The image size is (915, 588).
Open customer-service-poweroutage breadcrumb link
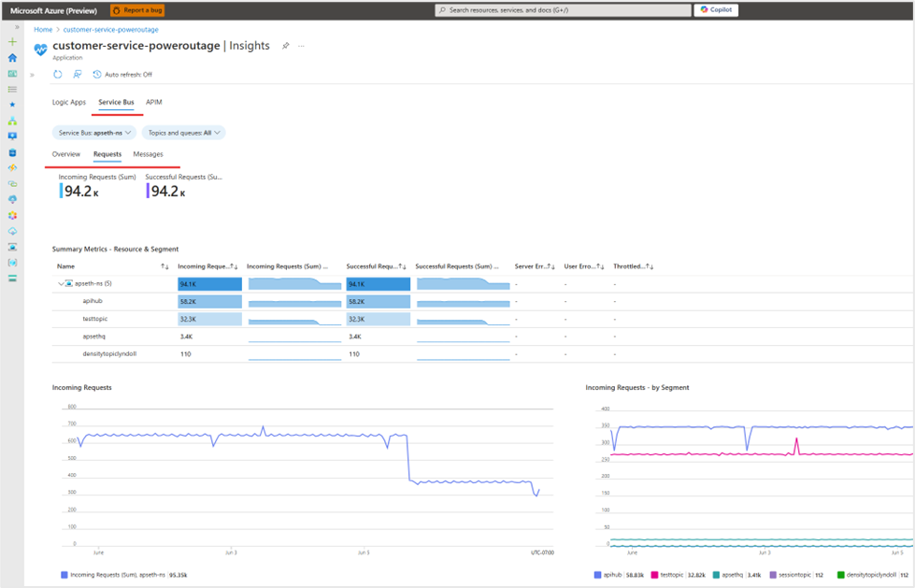tap(110, 29)
